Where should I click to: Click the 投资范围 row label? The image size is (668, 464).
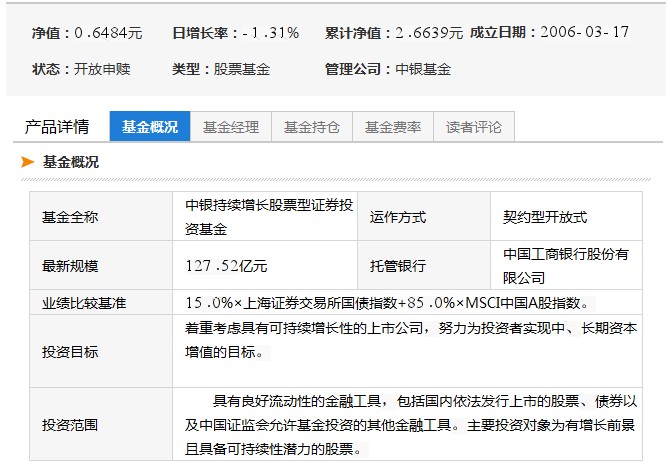coord(70,424)
